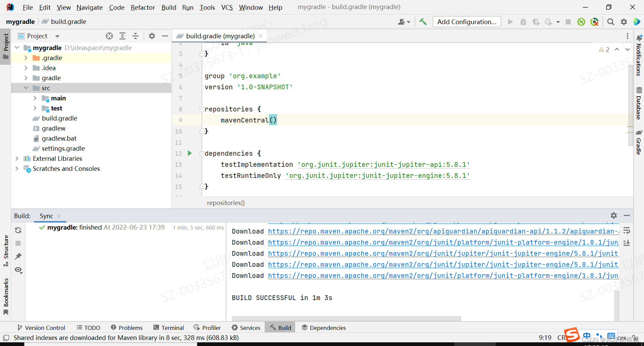Click the Run gutter arrow beside dependencies
Viewport: 644px width, 346px height.
(190, 153)
